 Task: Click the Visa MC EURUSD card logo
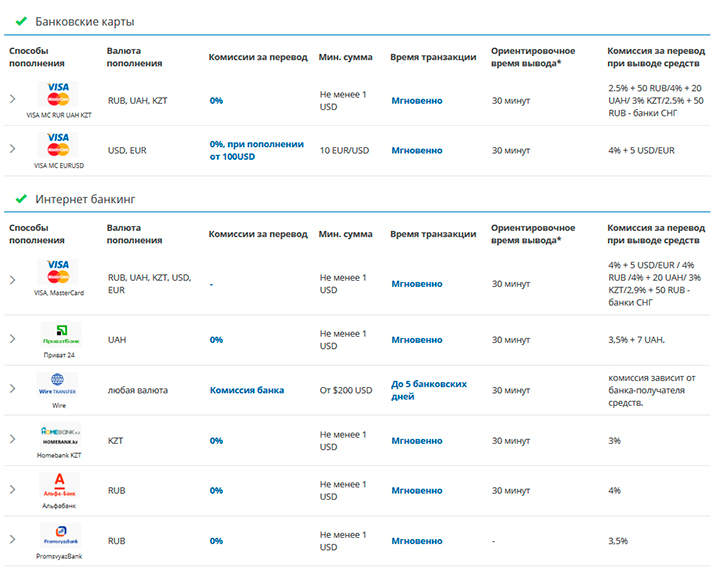pos(58,144)
